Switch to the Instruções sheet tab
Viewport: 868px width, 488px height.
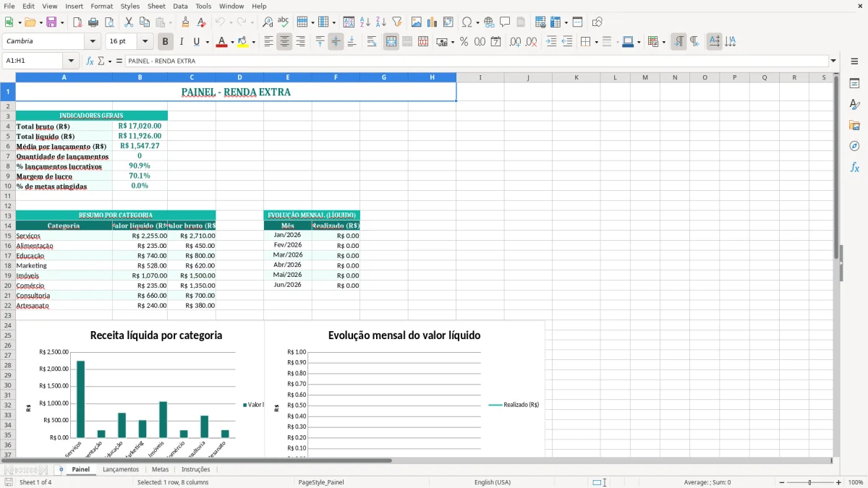[x=195, y=469]
